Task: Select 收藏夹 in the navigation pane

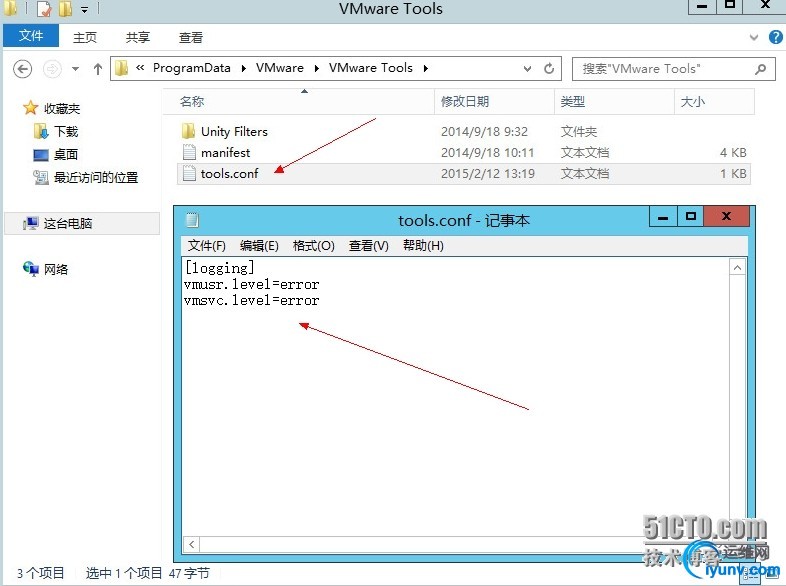Action: pyautogui.click(x=62, y=108)
